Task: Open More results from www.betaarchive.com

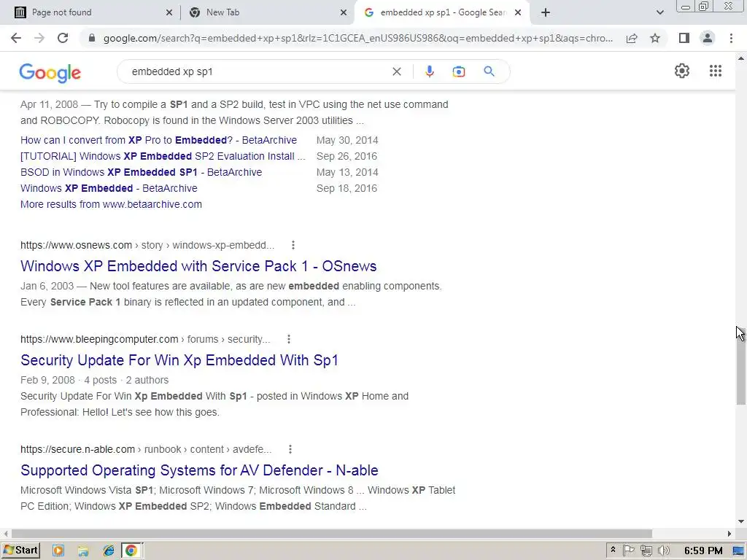Action: pos(111,204)
